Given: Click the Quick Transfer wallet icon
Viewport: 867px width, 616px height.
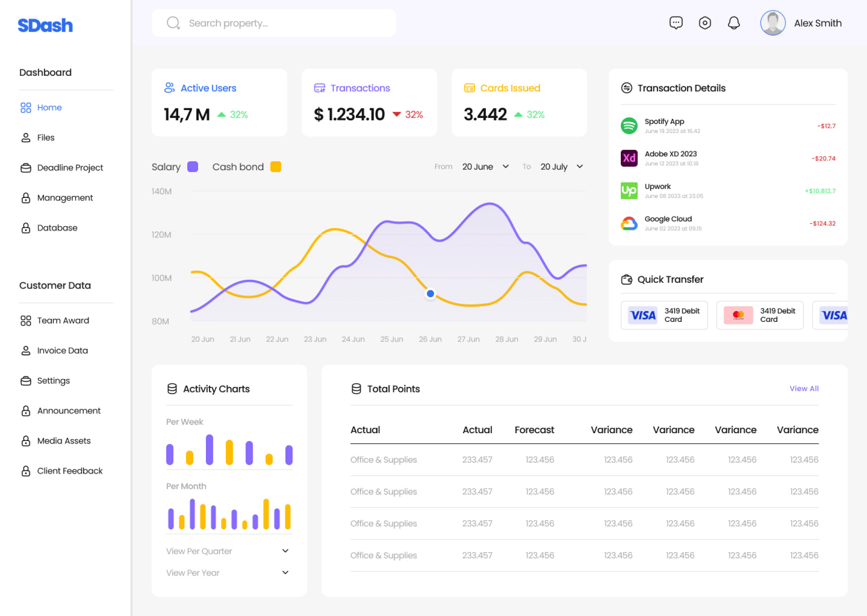Looking at the screenshot, I should click(x=626, y=279).
